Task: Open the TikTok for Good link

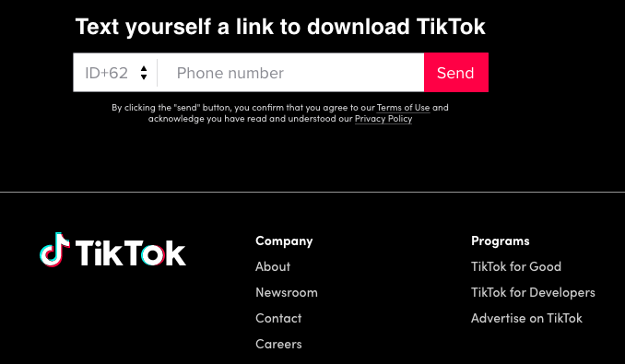Action: (x=516, y=266)
